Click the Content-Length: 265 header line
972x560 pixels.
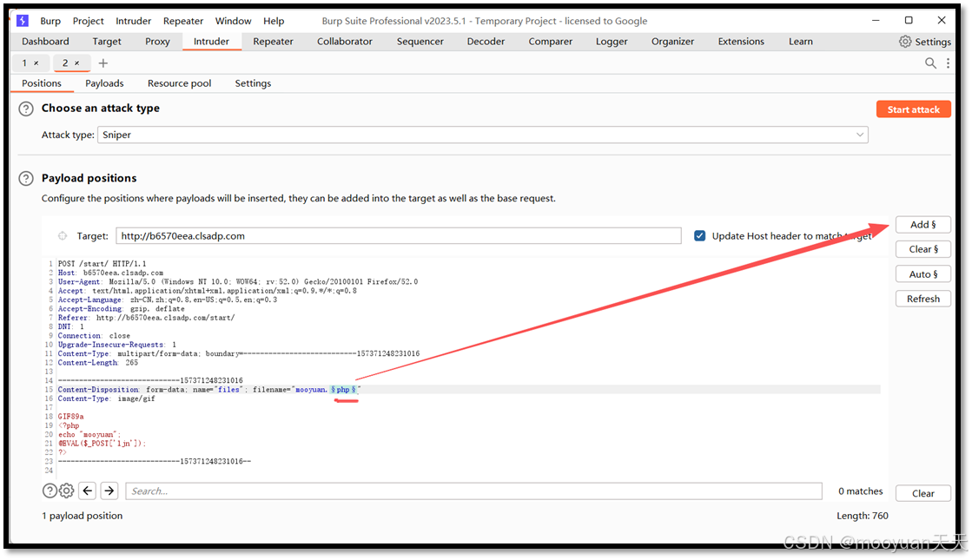tap(98, 363)
